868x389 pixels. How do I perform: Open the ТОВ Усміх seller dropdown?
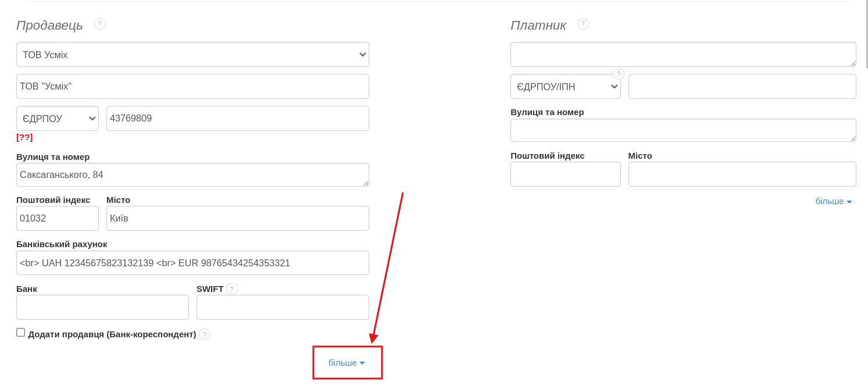[x=192, y=55]
